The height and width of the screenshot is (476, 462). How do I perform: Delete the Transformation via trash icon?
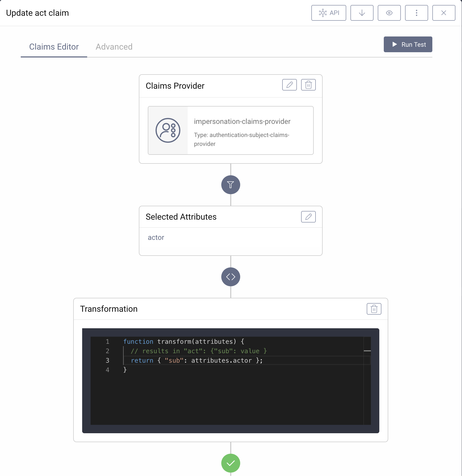pos(374,309)
